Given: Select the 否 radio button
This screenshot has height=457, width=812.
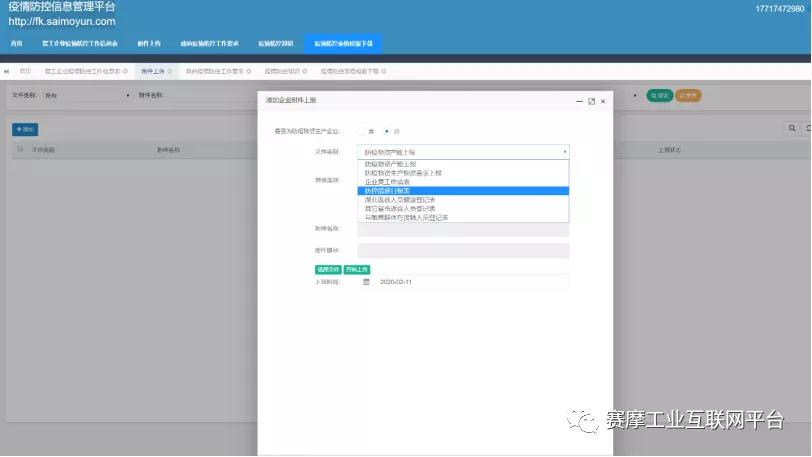Looking at the screenshot, I should click(387, 131).
